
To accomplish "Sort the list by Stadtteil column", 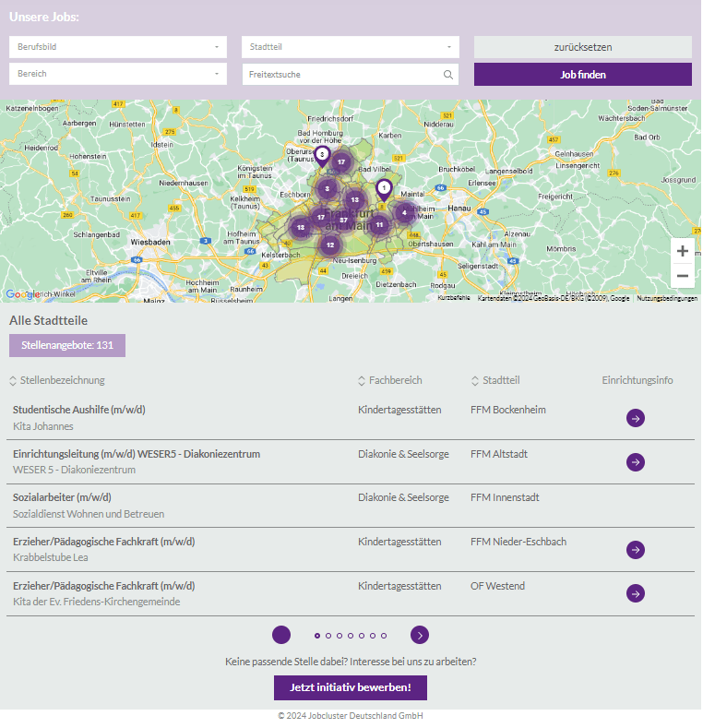I will [494, 380].
